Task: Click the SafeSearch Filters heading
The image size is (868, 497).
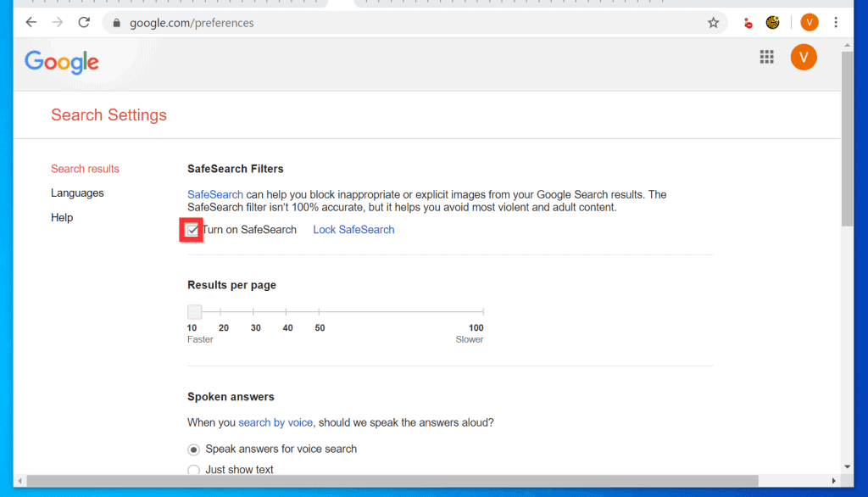Action: (236, 169)
